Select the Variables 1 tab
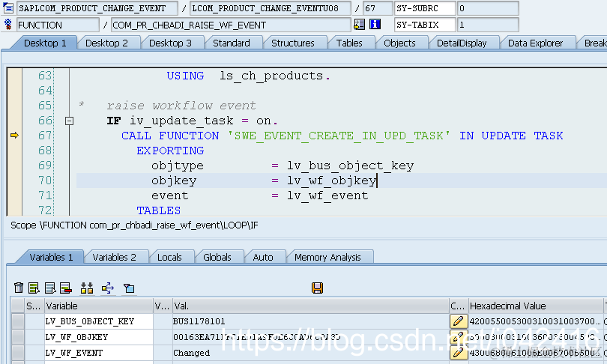Screen dimensions: 607x364 [51, 257]
